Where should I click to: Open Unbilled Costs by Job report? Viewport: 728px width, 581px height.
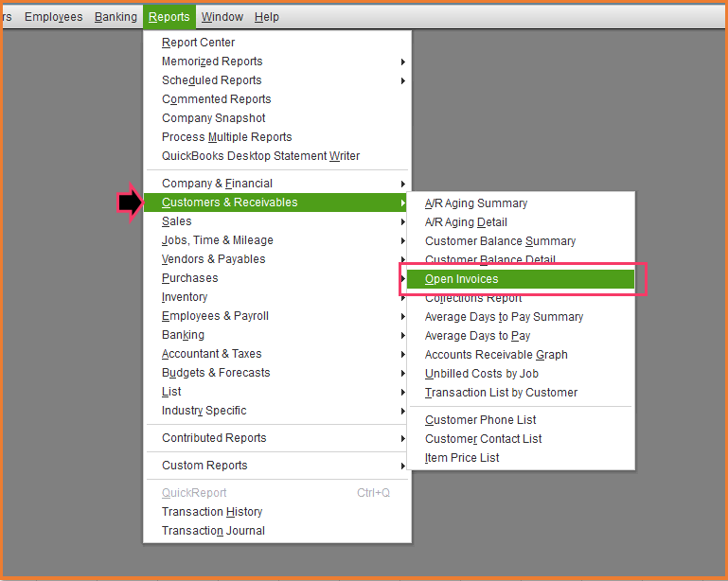pyautogui.click(x=521, y=374)
